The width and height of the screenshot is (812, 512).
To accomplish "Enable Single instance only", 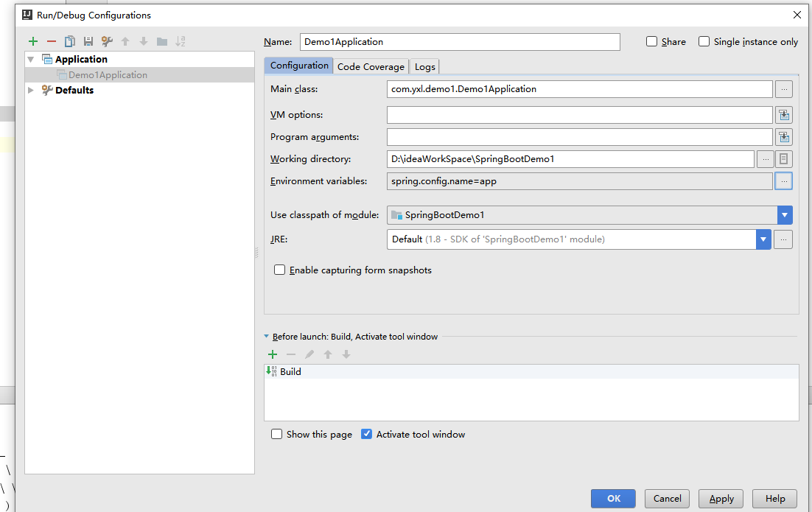I will tap(704, 41).
